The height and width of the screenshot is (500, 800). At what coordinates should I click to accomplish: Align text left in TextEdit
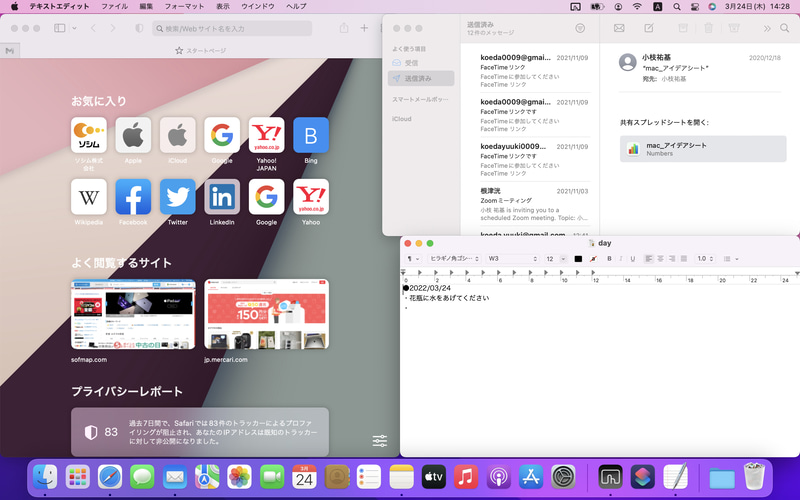coord(648,259)
